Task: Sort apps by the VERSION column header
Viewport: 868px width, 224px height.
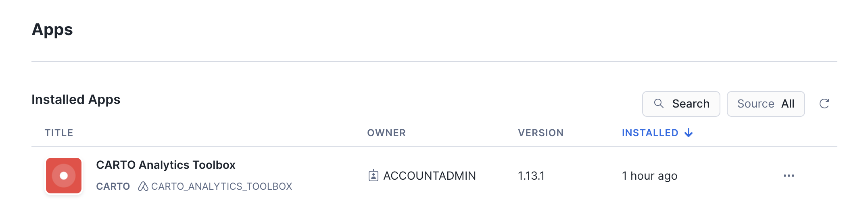Action: 540,133
